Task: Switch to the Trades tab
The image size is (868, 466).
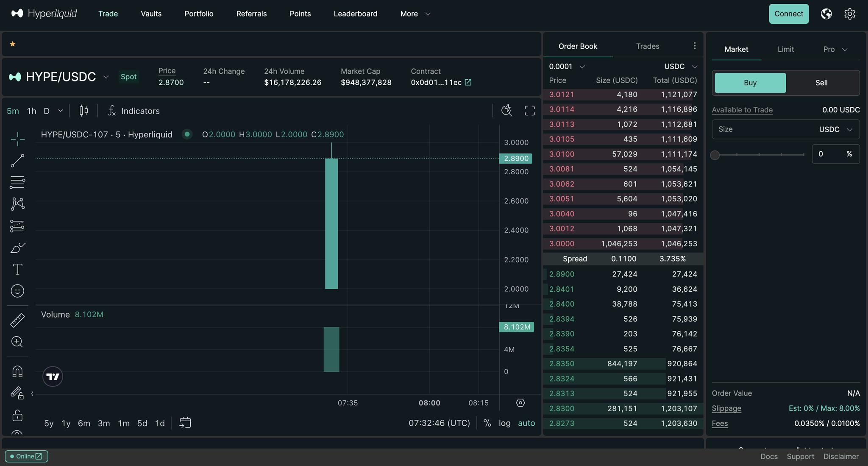Action: pyautogui.click(x=648, y=46)
